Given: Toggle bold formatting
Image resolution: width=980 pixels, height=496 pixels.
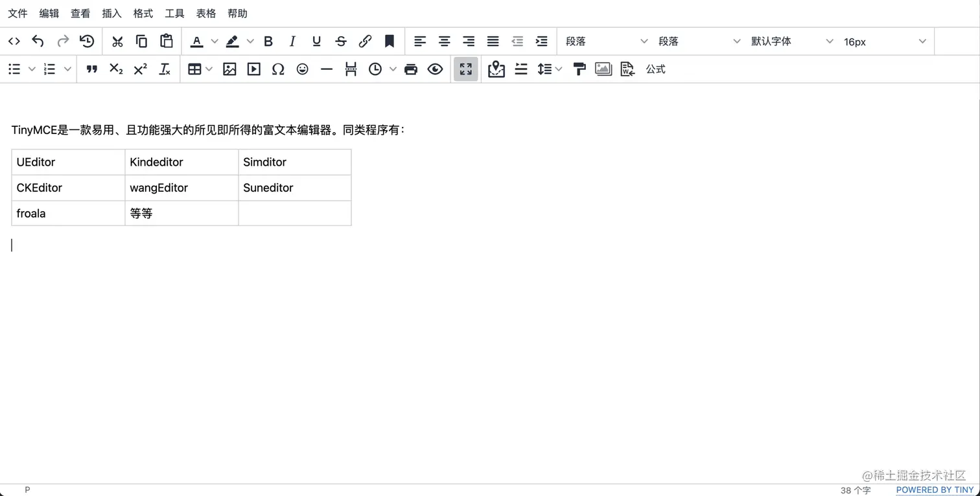Looking at the screenshot, I should coord(268,41).
